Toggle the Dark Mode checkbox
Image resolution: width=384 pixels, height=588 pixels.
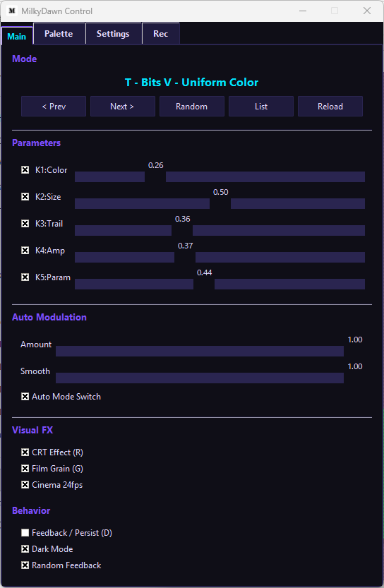coord(25,549)
